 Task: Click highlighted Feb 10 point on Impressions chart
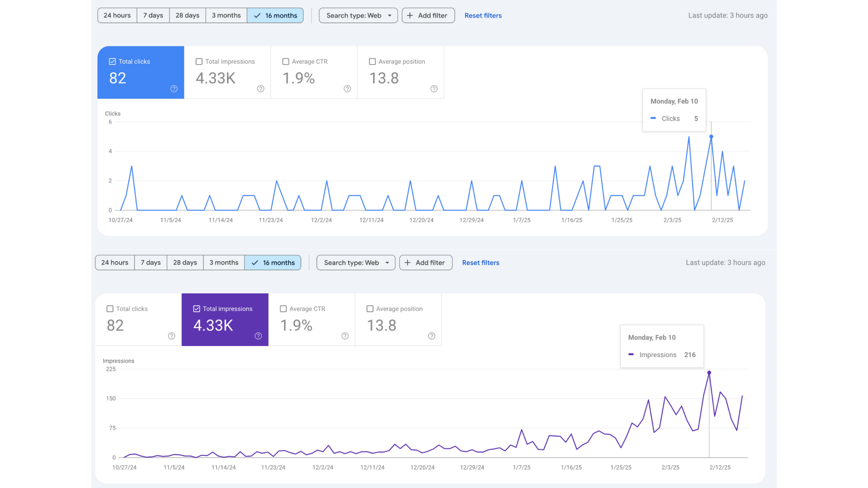tap(709, 373)
